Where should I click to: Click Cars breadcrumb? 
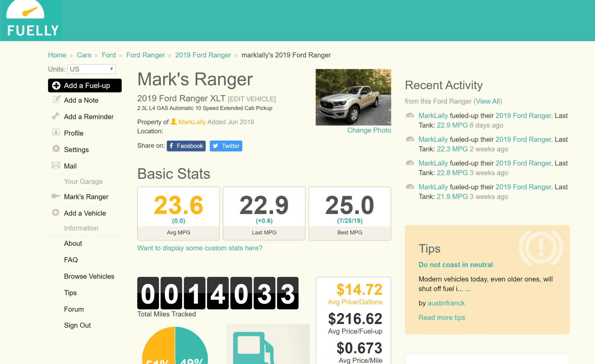(84, 55)
